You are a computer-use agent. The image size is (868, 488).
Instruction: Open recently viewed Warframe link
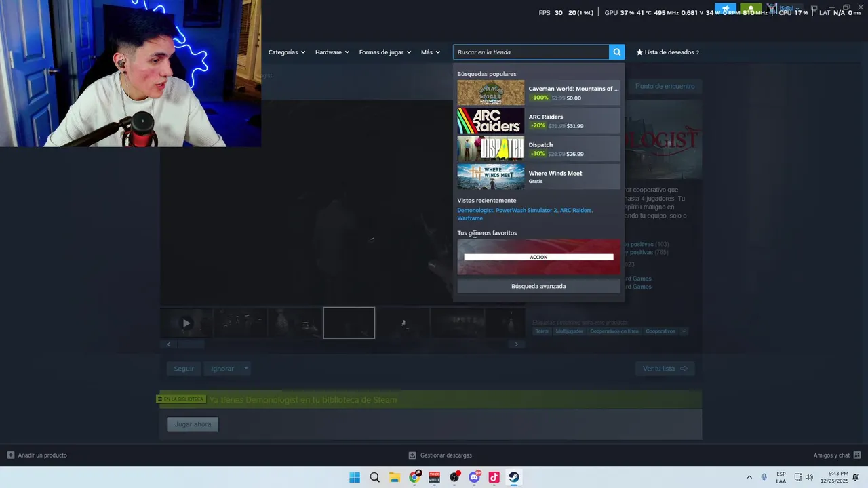[x=470, y=218]
